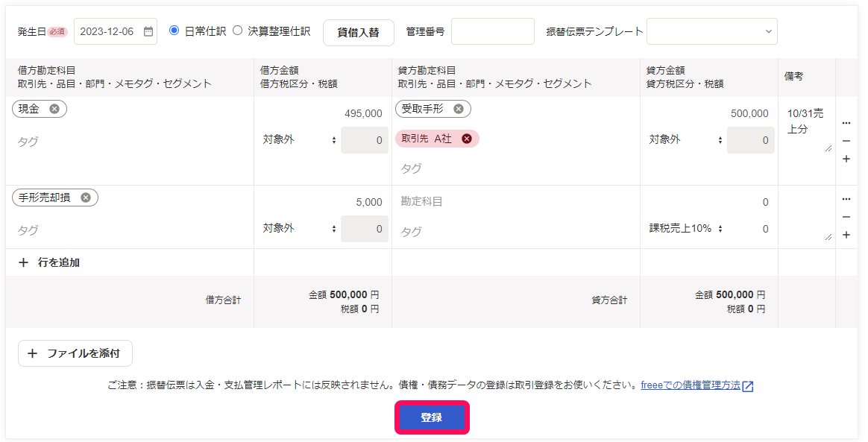Open the calendar picker for 発生日
This screenshot has width=868, height=442.
(x=148, y=31)
